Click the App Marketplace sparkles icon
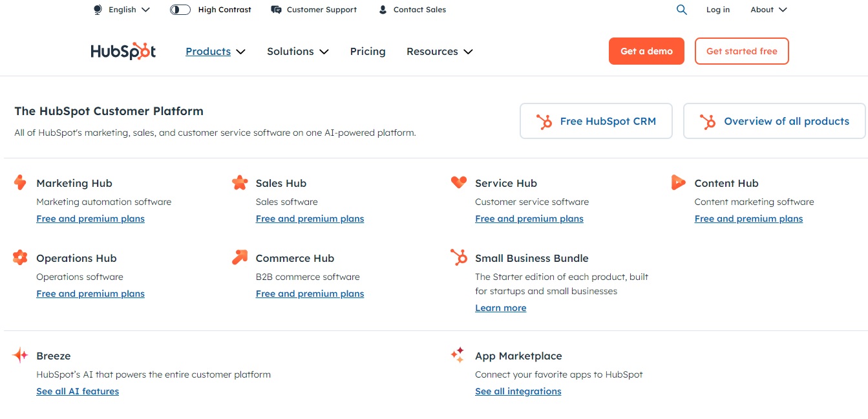This screenshot has width=868, height=419. click(458, 355)
